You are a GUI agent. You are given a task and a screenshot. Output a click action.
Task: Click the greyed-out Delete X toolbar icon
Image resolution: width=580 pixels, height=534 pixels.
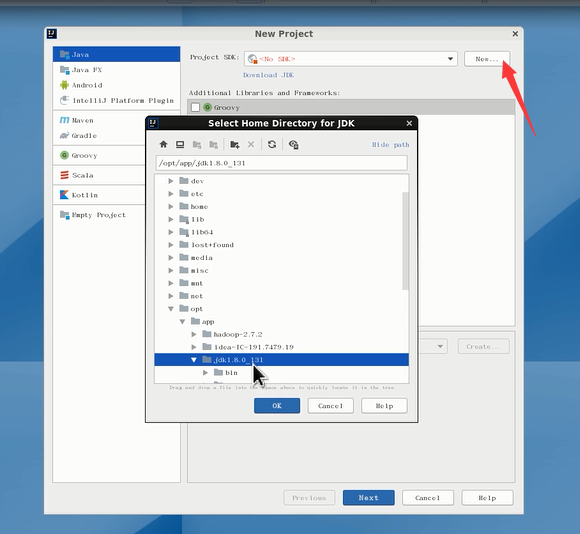(x=251, y=144)
